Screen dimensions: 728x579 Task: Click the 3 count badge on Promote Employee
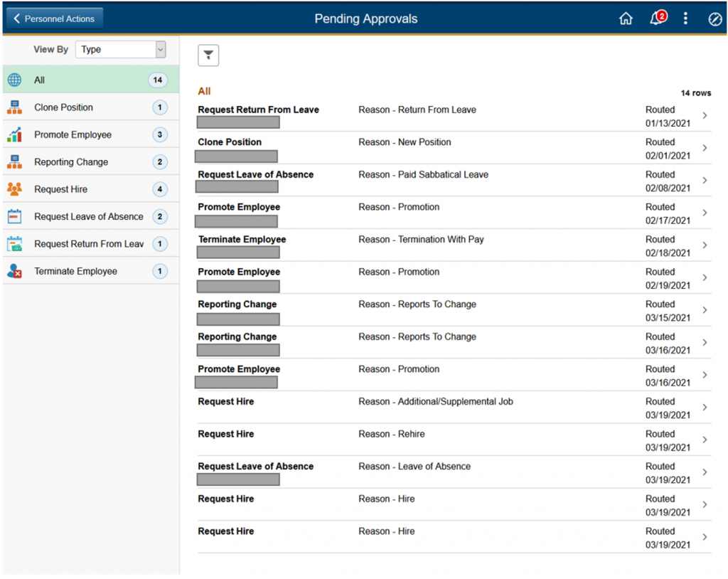click(160, 134)
